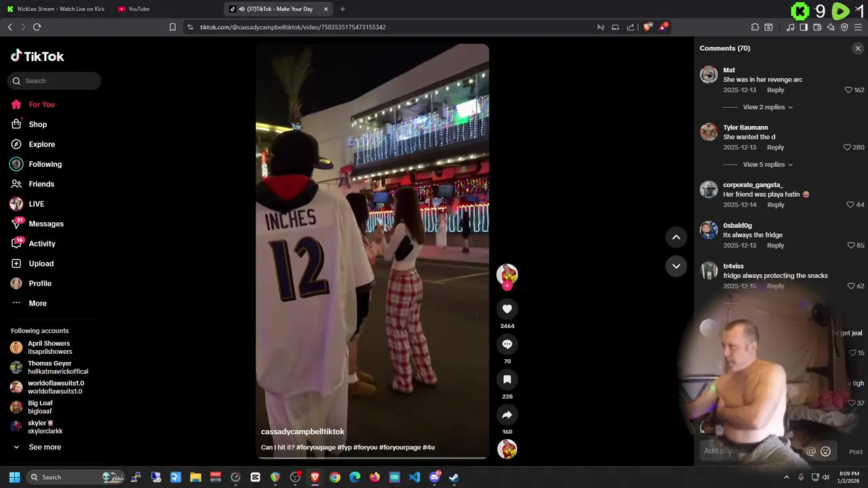Switch to the NickLee Stream Kick tab

click(x=56, y=9)
